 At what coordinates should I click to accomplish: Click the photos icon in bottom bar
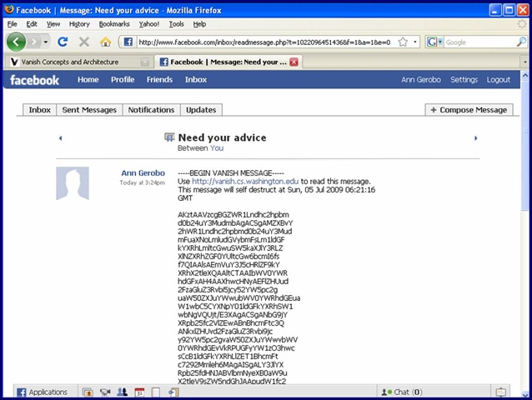pyautogui.click(x=88, y=392)
